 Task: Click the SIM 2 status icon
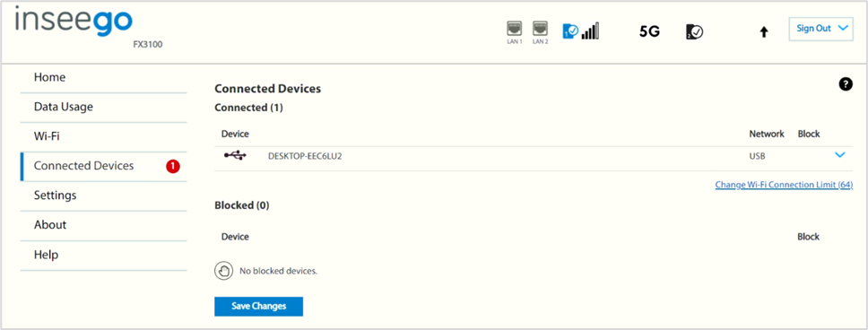[x=694, y=31]
